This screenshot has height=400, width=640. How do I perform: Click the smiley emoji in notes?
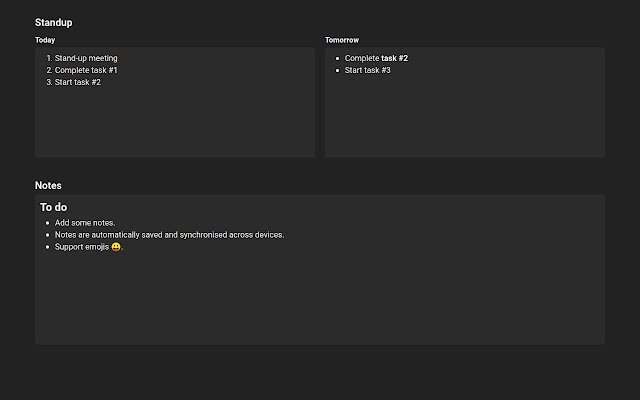116,247
